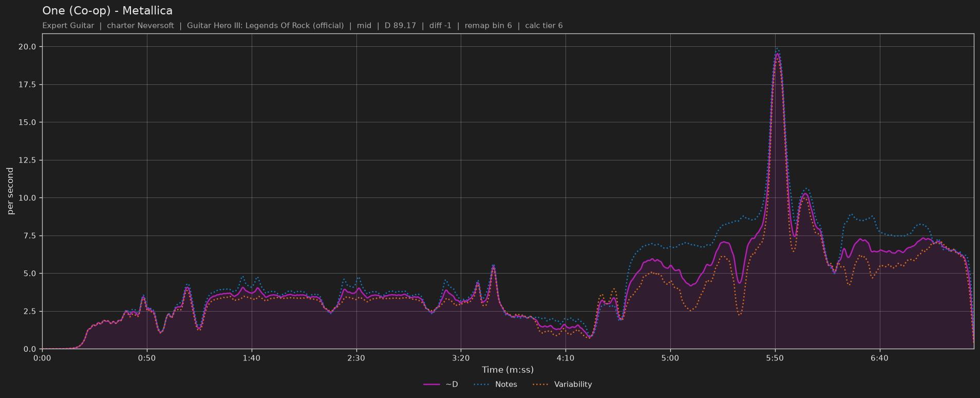Click the 2:30 time tick label

coord(356,358)
